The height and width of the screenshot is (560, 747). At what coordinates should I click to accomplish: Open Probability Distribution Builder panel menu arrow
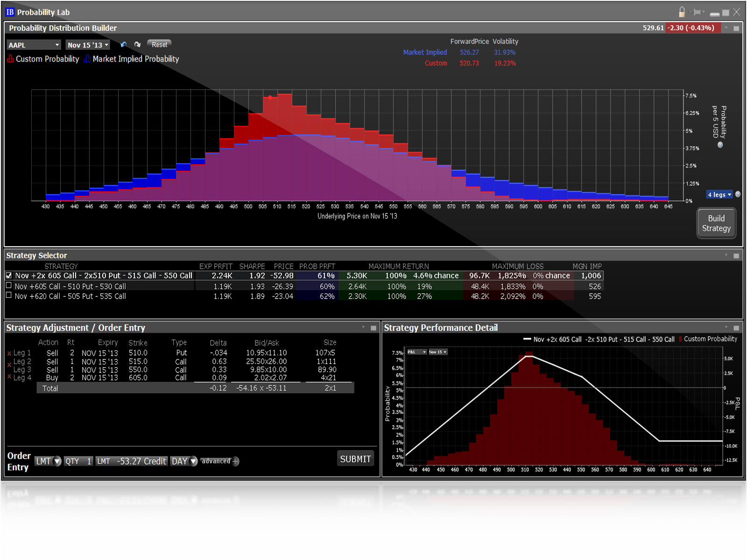(726, 28)
